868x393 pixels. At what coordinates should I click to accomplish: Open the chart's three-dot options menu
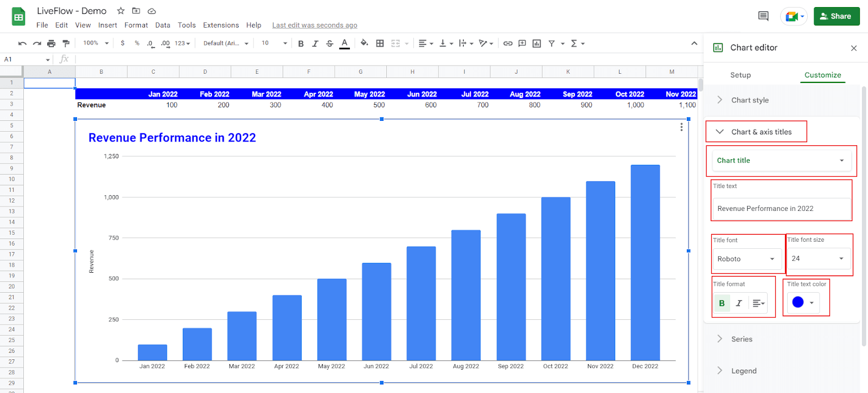pos(681,127)
